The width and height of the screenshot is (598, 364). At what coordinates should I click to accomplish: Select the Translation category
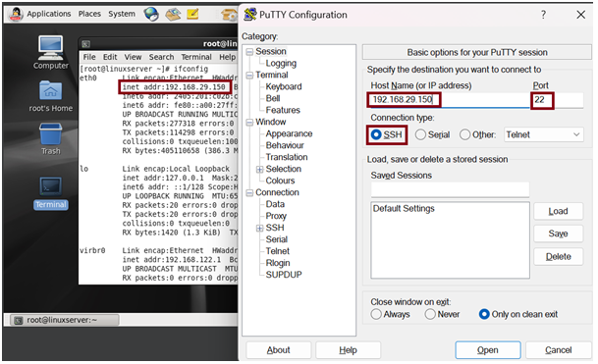(287, 157)
